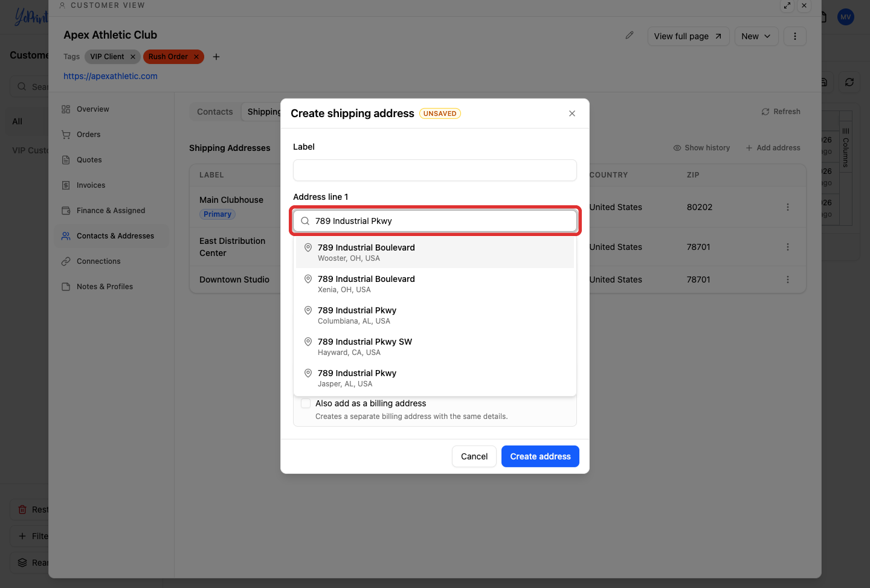870x588 pixels.
Task: Open row actions for Downtown Studio address
Action: (788, 280)
